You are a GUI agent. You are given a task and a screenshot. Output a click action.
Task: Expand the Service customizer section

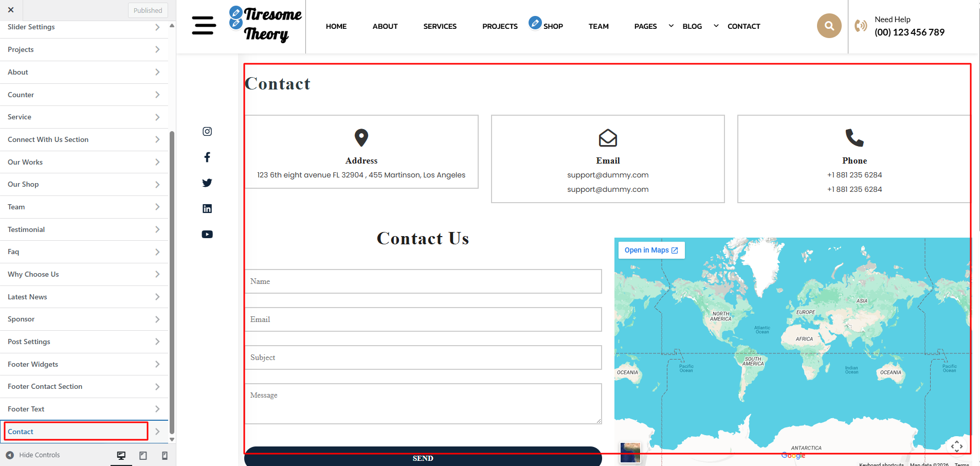(84, 117)
